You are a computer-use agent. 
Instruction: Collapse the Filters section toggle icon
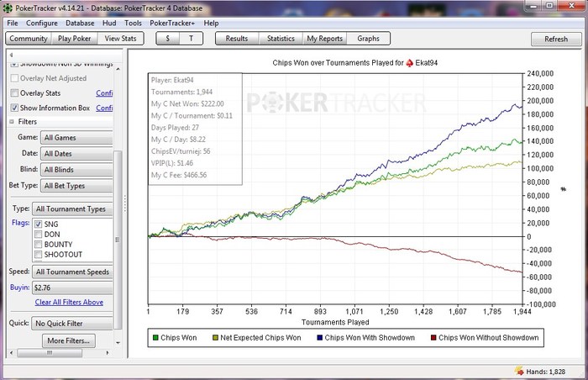click(x=12, y=122)
